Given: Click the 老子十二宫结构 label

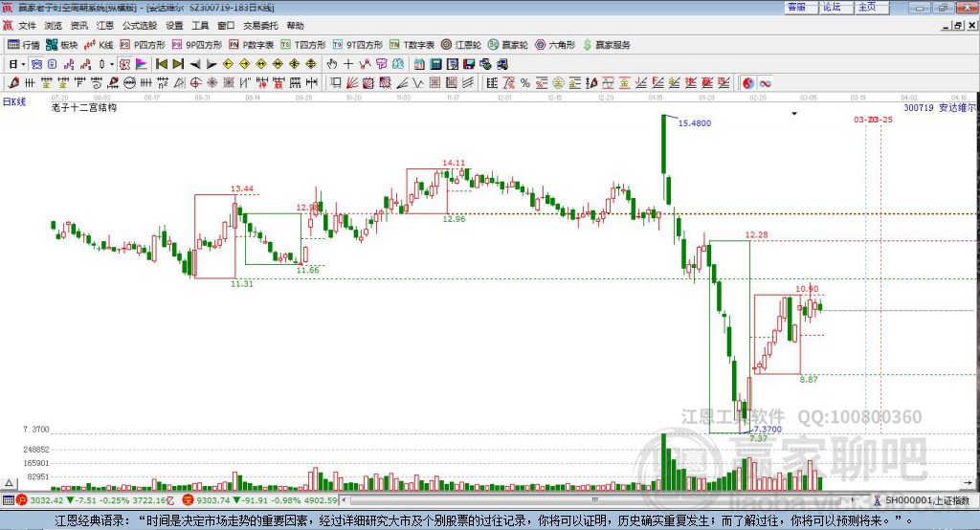Looking at the screenshot, I should tap(84, 107).
